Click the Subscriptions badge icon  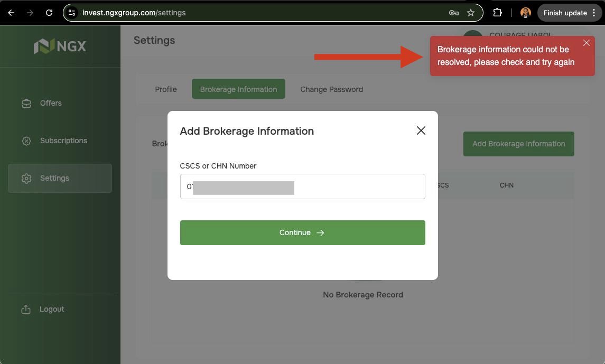[x=26, y=141]
